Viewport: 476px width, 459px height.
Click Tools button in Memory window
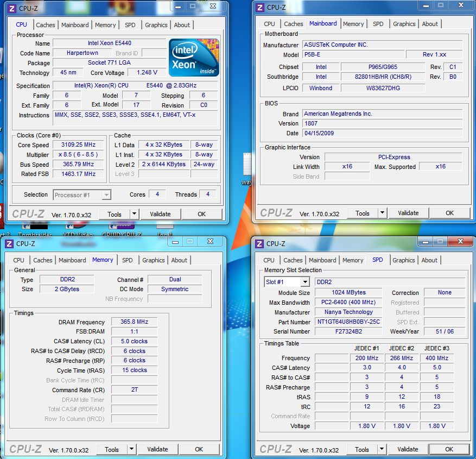click(x=112, y=449)
